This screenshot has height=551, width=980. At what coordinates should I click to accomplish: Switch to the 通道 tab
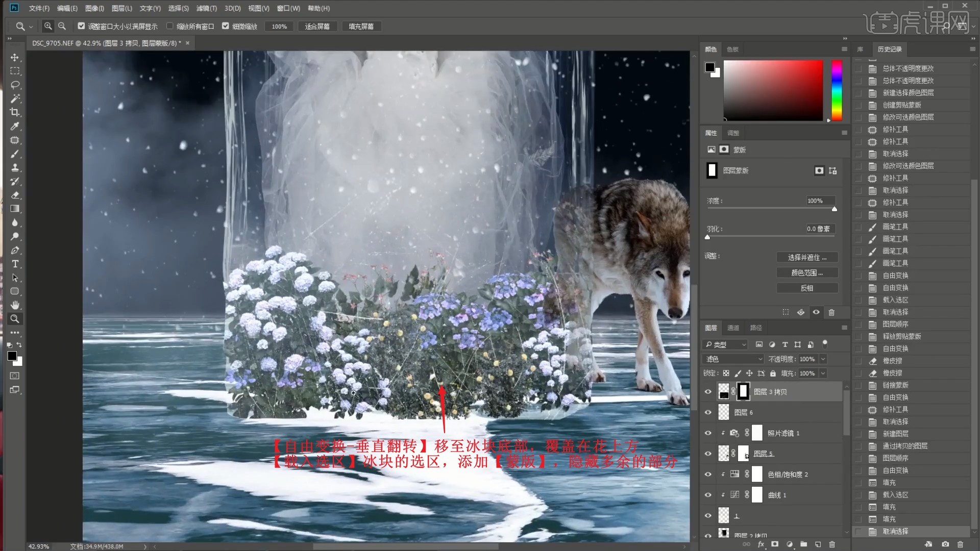tap(733, 328)
